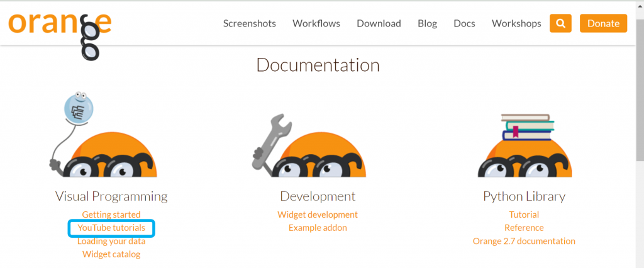Open the Python Library Tutorial link
The width and height of the screenshot is (644, 268).
[524, 215]
